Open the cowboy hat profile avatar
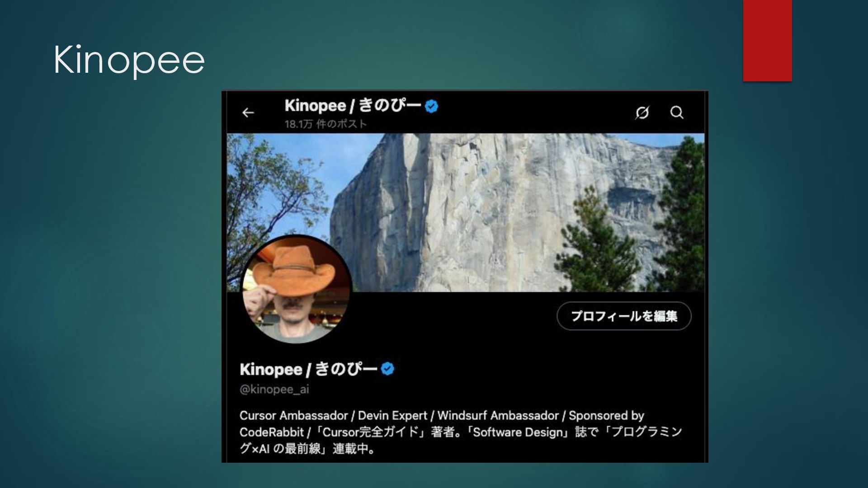 pos(296,290)
